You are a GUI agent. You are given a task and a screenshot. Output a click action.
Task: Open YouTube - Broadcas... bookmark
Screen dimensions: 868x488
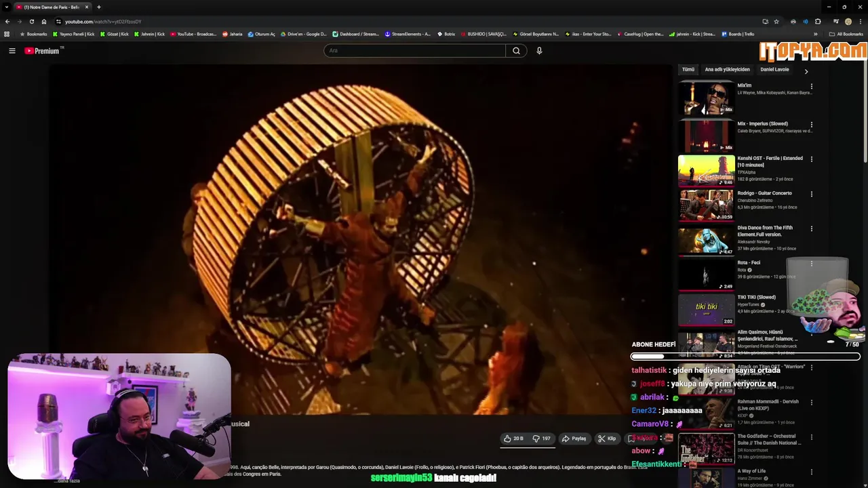(193, 34)
